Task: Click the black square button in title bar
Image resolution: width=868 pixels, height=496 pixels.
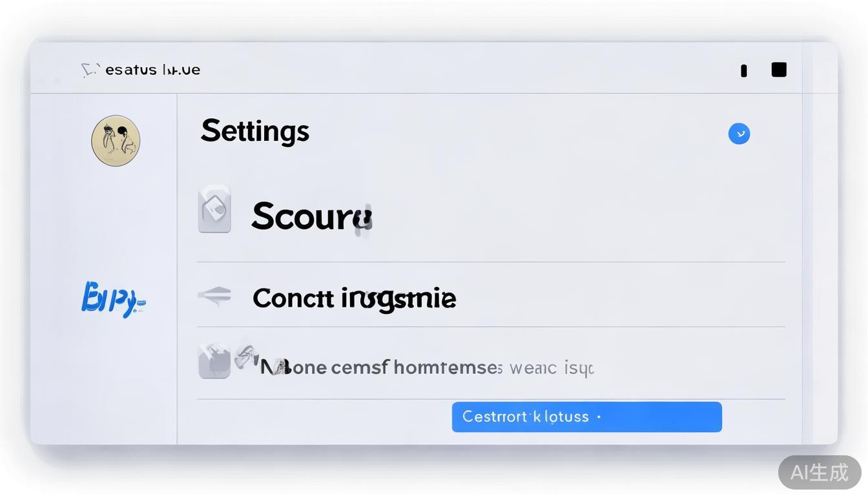Action: [x=779, y=70]
